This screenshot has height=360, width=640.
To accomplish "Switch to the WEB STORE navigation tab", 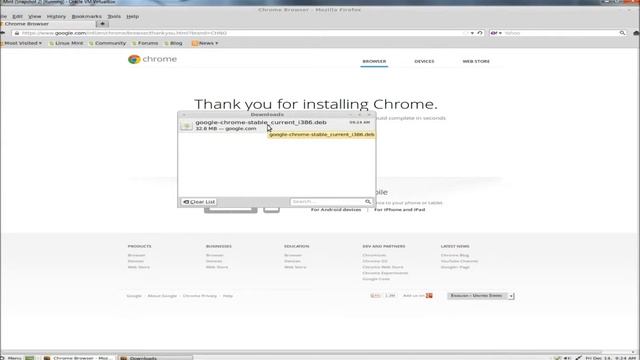I will [476, 61].
